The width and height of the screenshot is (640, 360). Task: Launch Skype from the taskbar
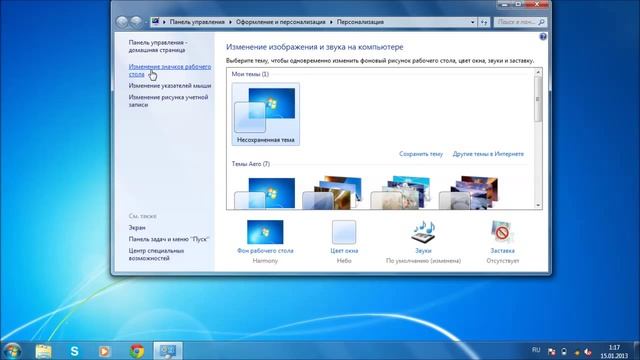click(74, 351)
